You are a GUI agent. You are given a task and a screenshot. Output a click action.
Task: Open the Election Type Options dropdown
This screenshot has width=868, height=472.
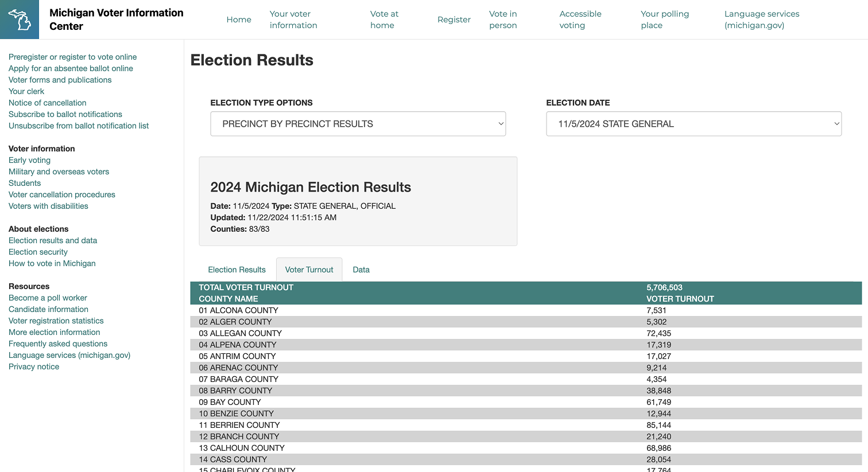(x=358, y=124)
